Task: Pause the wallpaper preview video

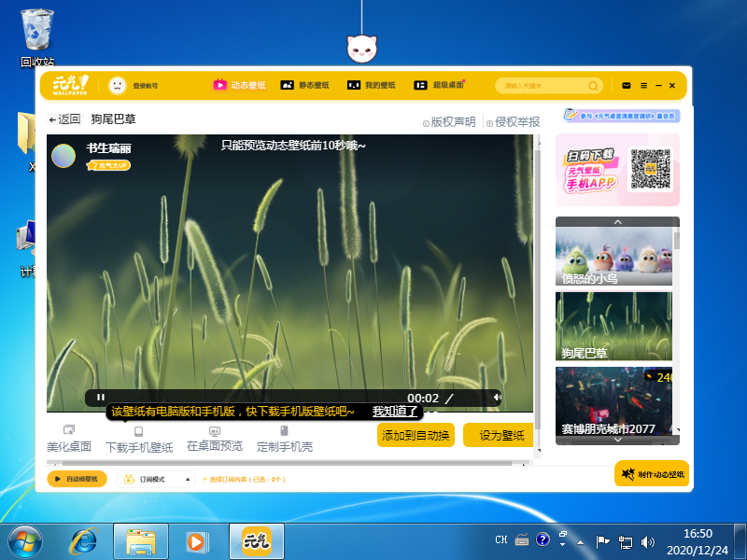Action: tap(101, 398)
